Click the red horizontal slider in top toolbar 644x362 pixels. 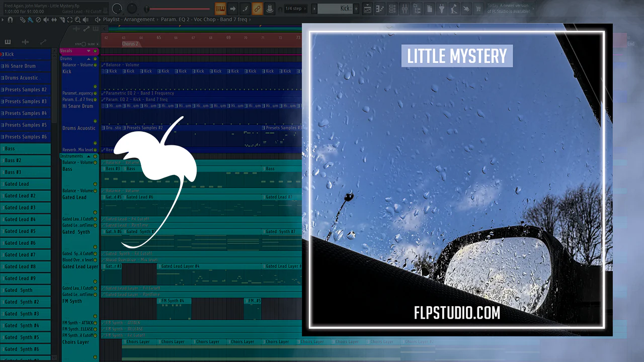tap(177, 9)
